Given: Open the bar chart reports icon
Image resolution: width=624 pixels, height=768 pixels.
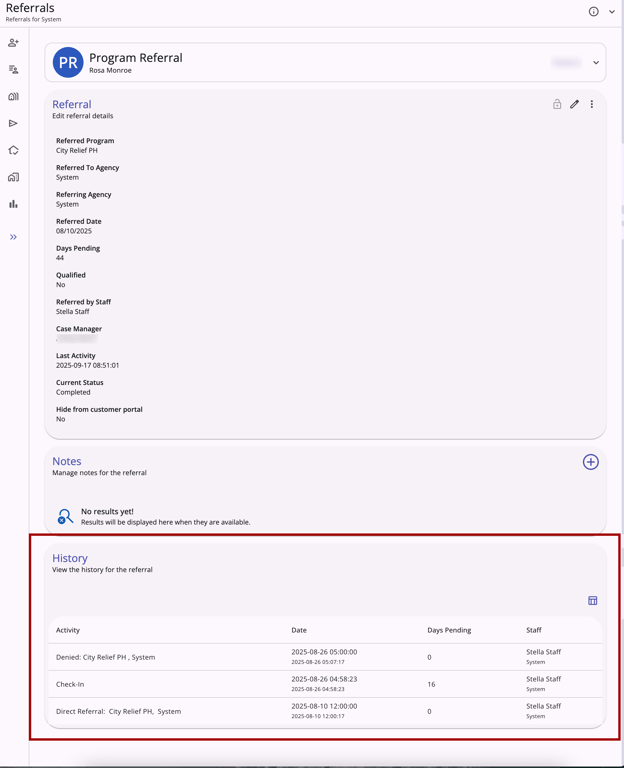Looking at the screenshot, I should (x=13, y=204).
